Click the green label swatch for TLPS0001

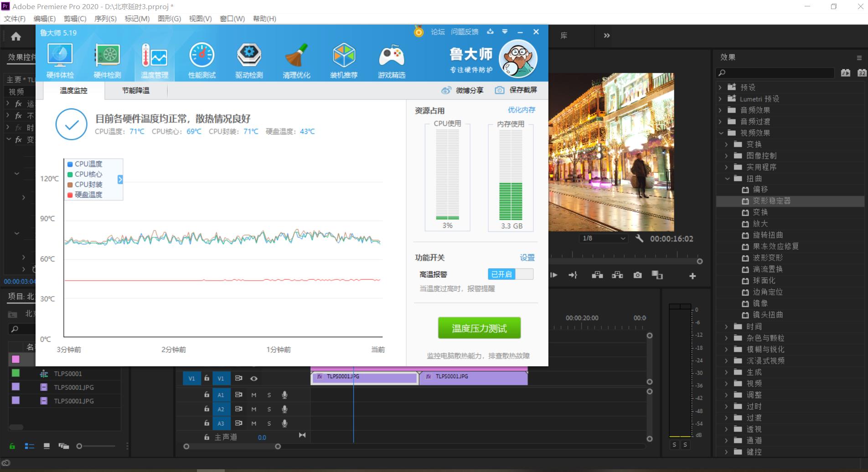(15, 373)
